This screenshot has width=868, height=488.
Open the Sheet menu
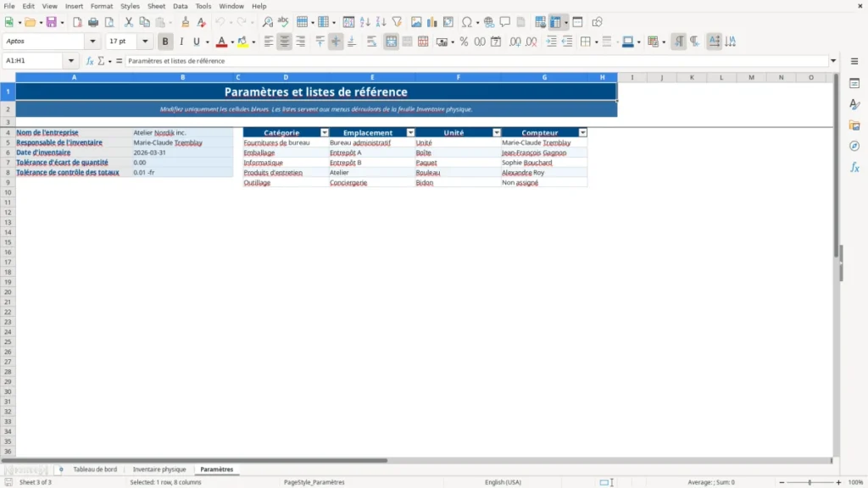click(156, 6)
